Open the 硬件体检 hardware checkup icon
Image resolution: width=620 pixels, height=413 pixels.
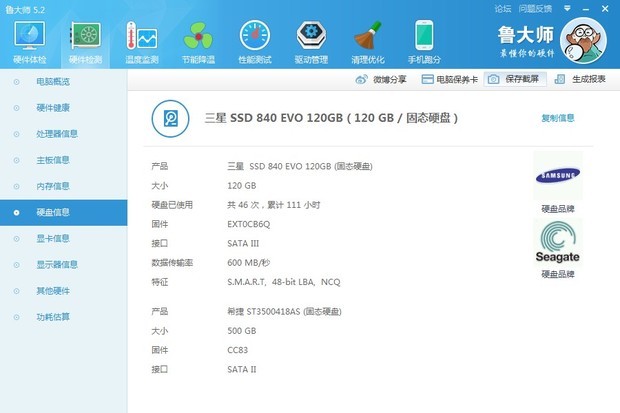coord(28,39)
